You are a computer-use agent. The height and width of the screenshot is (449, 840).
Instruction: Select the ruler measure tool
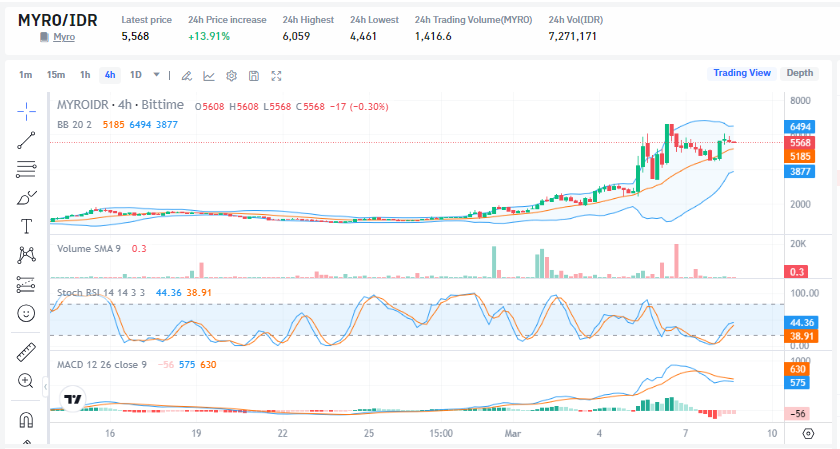coord(26,352)
